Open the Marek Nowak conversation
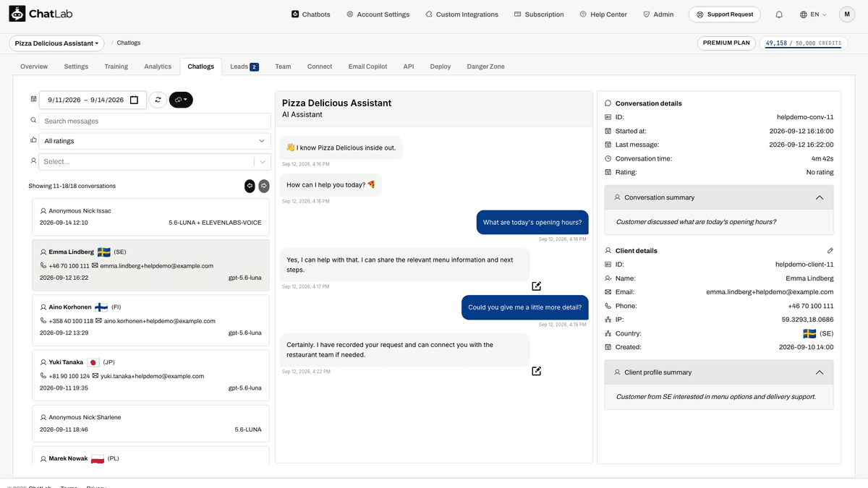This screenshot has width=868, height=488. [150, 455]
